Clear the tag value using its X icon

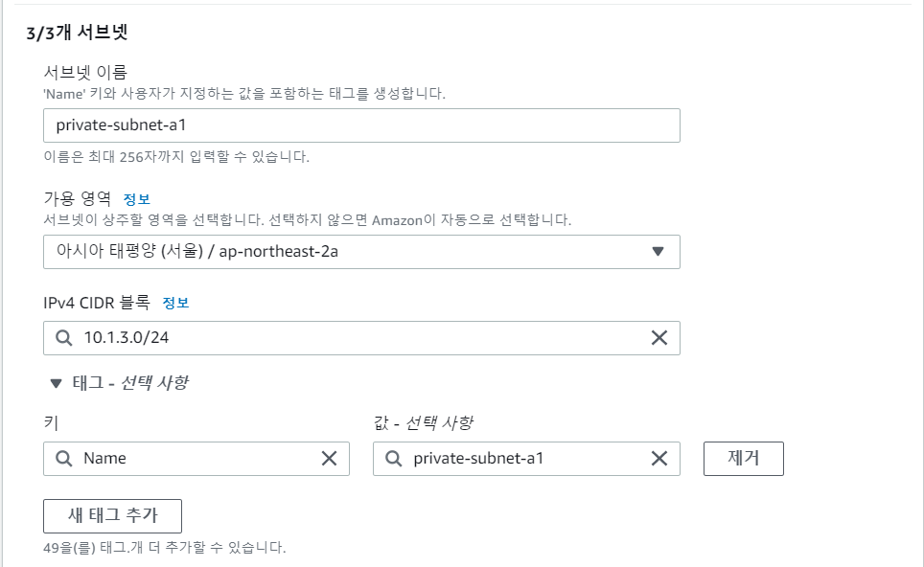(x=658, y=458)
